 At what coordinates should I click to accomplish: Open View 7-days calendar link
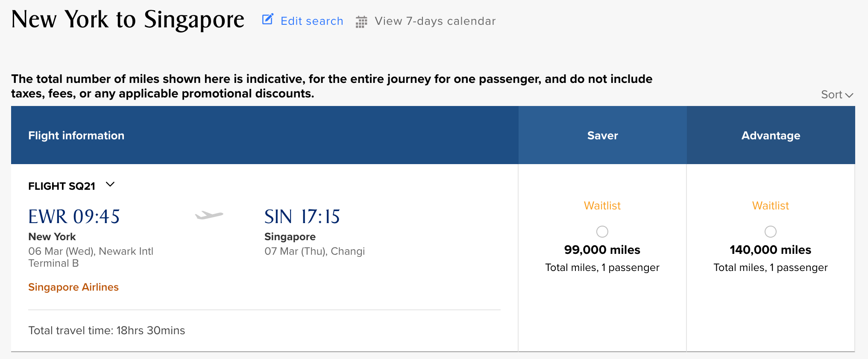click(435, 21)
